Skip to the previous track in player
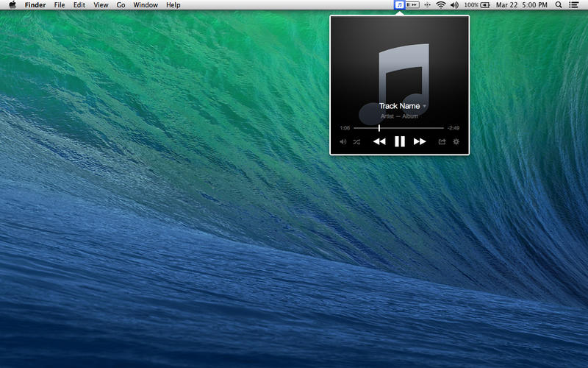 click(x=379, y=141)
